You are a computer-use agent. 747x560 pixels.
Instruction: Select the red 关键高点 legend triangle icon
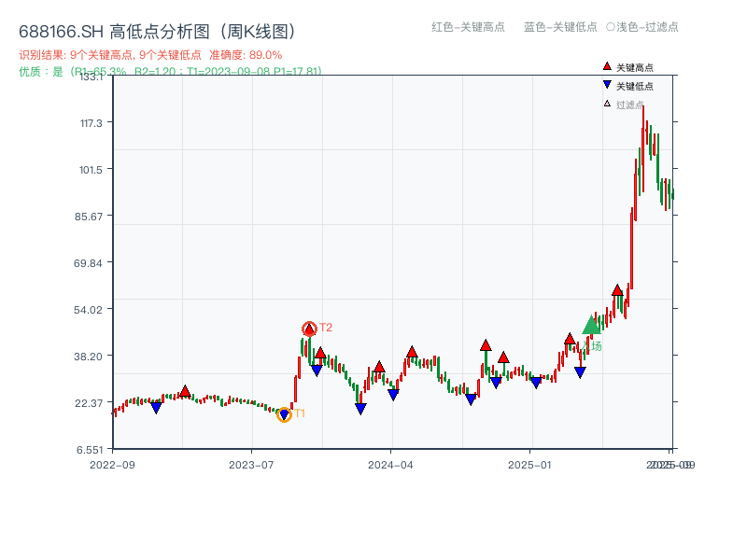click(607, 65)
